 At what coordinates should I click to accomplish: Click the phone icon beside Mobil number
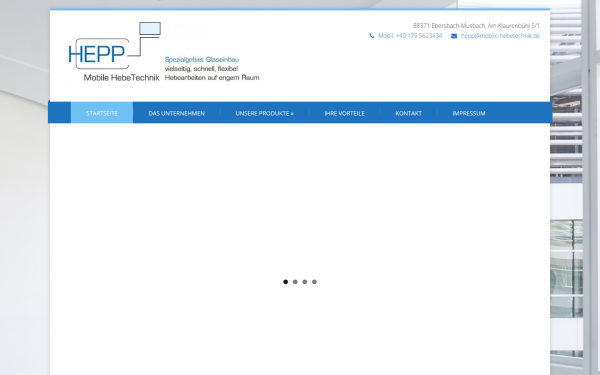coord(372,36)
